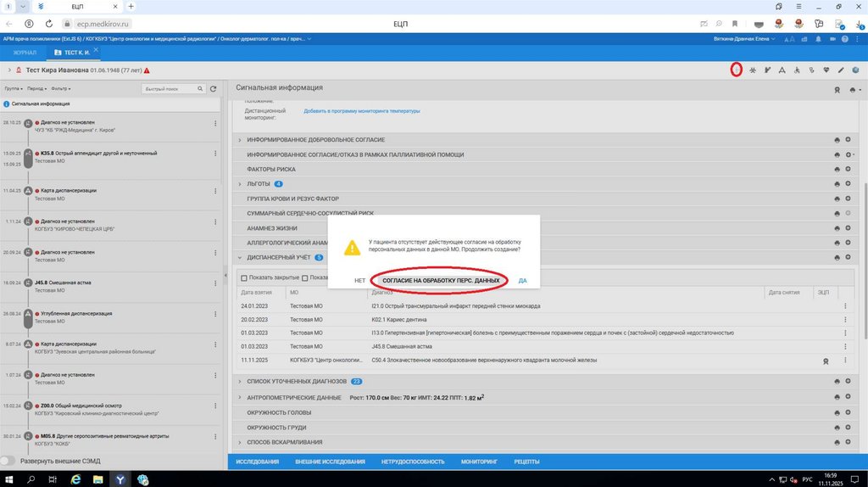The width and height of the screenshot is (868, 487).
Task: Click Согласие на обработку перс. данных button
Action: [441, 281]
